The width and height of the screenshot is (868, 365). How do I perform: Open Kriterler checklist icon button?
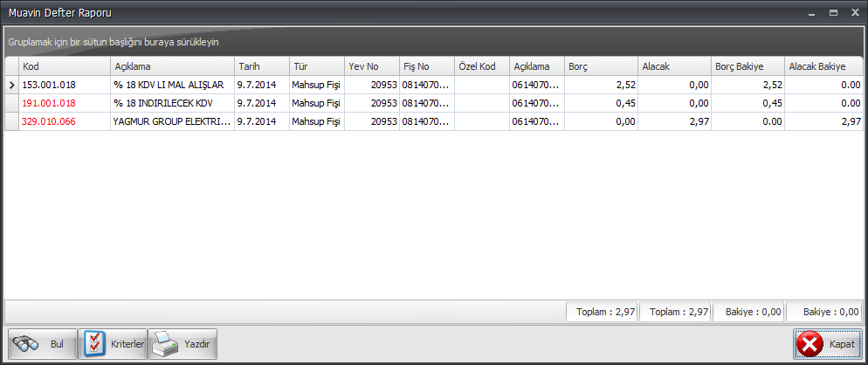(x=113, y=344)
